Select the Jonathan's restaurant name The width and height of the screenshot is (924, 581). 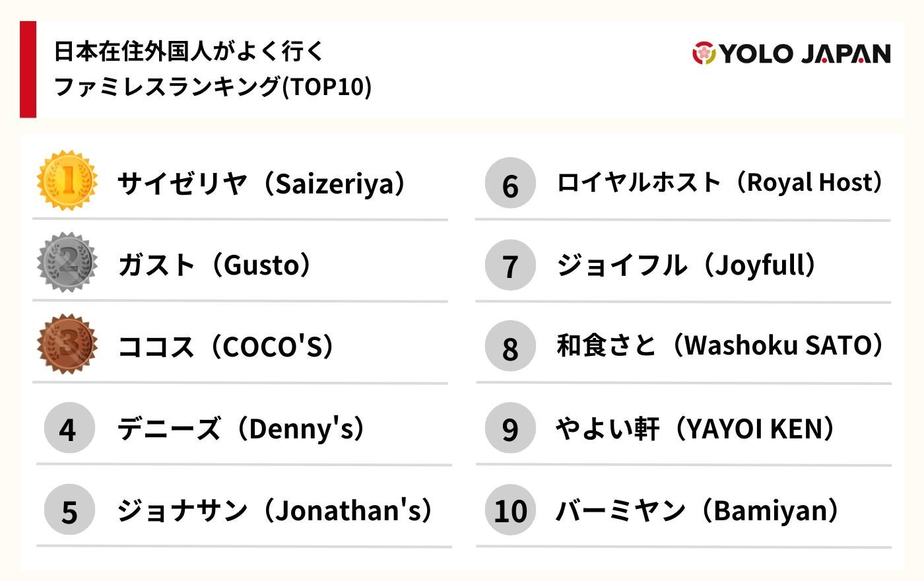click(x=275, y=510)
